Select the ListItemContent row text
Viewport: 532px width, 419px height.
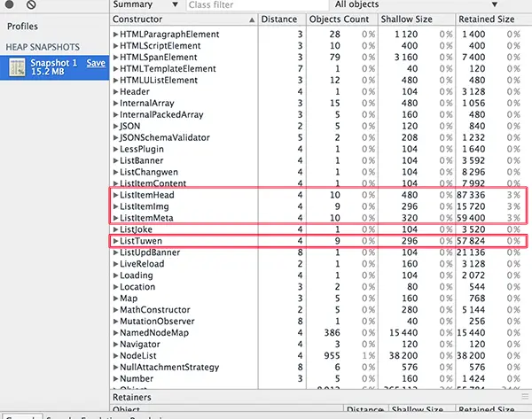[x=153, y=183]
